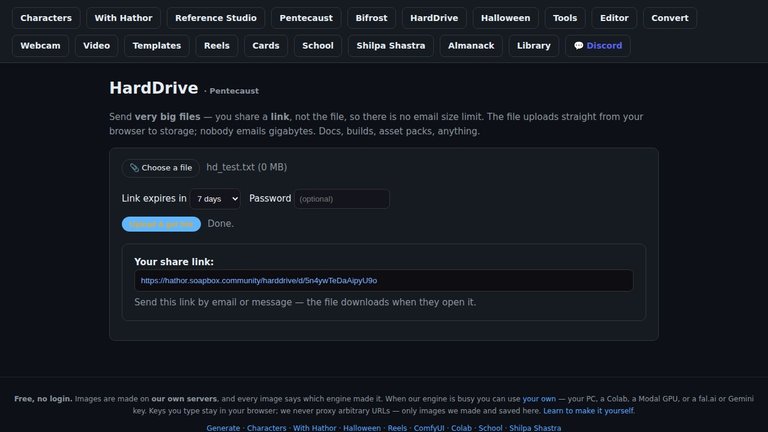Viewport: 768px width, 432px height.
Task: Open the Pentecaust nav button
Action: (306, 18)
